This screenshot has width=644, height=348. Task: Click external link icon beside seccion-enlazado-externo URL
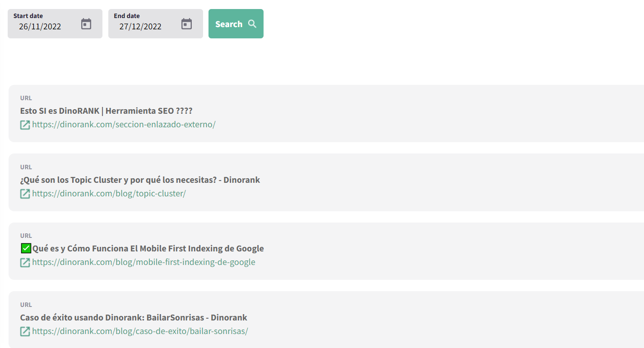[x=25, y=125]
